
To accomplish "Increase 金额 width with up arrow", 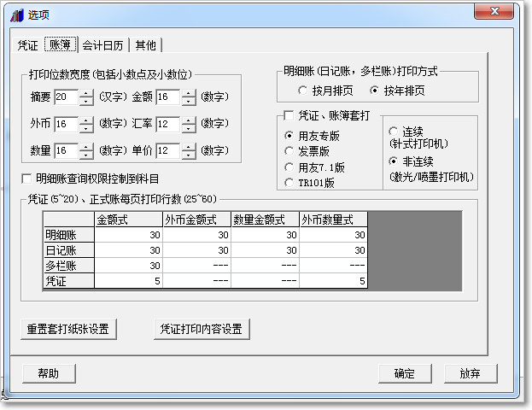I will coord(189,93).
